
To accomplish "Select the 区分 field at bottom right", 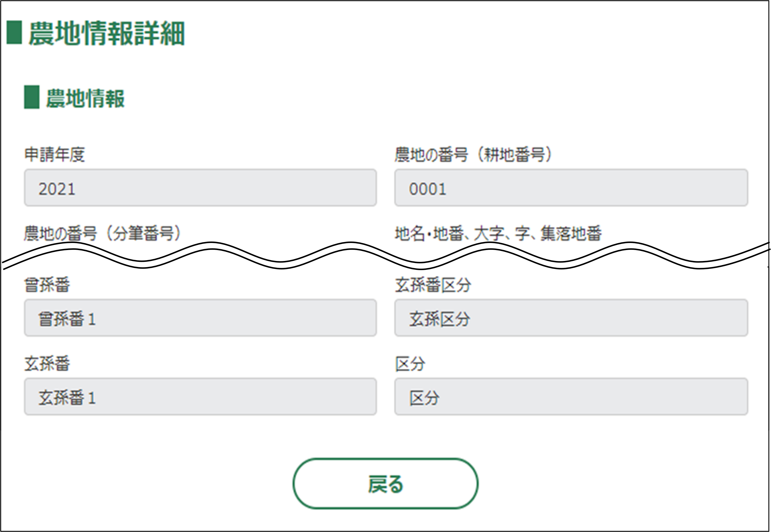I will coord(571,397).
